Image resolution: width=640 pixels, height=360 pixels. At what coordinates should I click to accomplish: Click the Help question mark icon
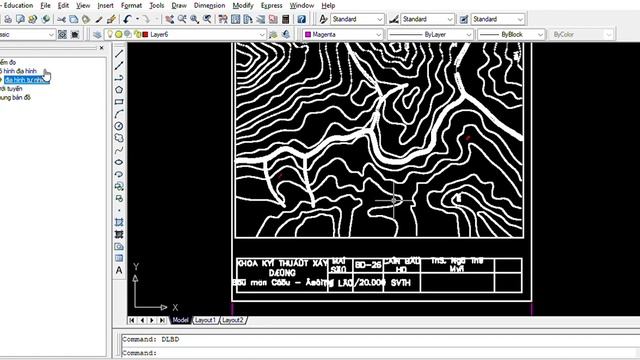302,19
